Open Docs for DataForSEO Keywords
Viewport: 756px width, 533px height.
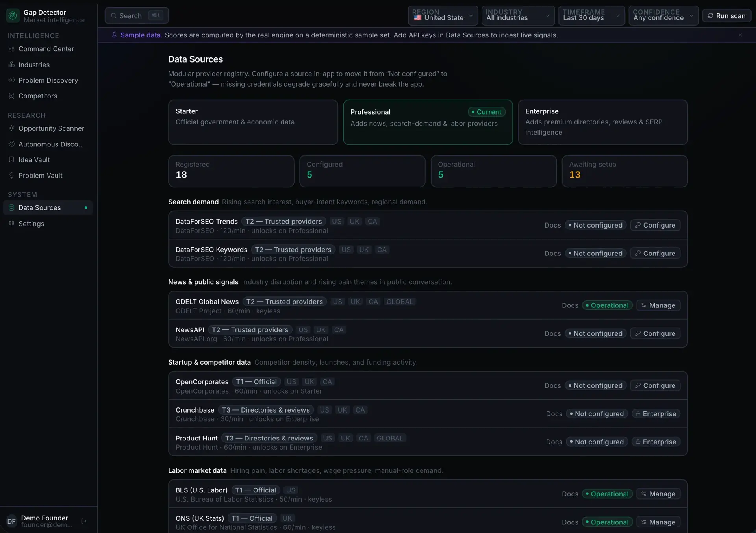click(552, 253)
